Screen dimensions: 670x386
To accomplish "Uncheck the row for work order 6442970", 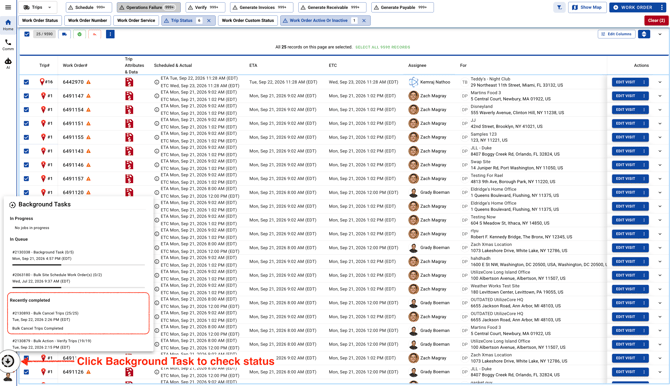I will (x=26, y=82).
